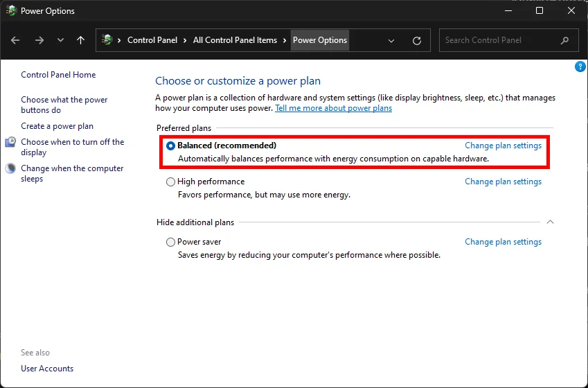
Task: Open Choose when to turn off the display
Action: (73, 147)
